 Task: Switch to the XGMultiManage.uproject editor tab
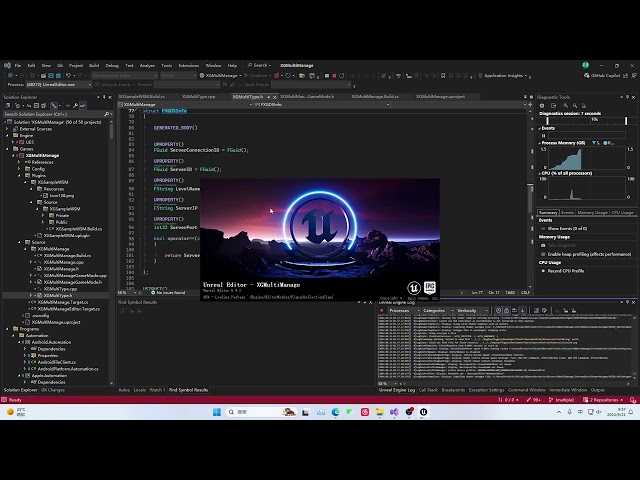tap(440, 97)
